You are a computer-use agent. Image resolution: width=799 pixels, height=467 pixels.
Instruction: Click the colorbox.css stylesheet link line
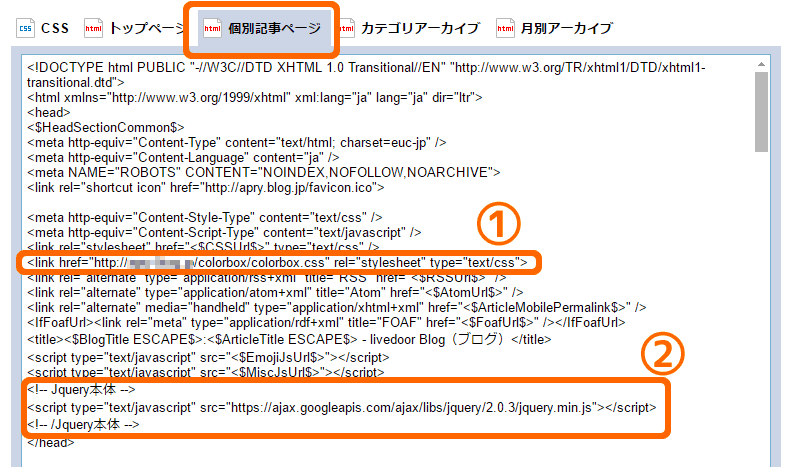[x=277, y=263]
